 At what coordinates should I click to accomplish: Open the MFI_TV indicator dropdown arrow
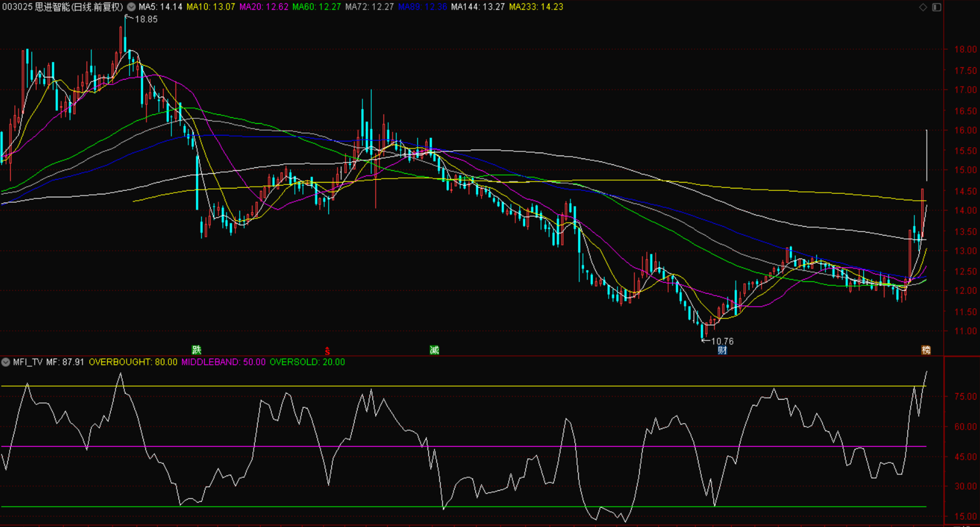[6, 362]
